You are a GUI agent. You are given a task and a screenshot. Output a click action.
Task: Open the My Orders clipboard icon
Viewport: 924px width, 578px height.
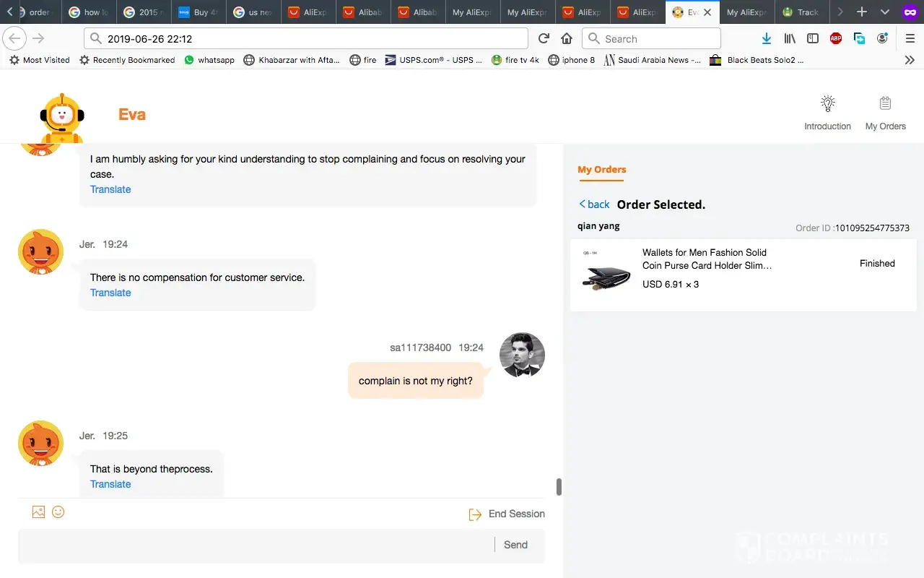point(885,103)
